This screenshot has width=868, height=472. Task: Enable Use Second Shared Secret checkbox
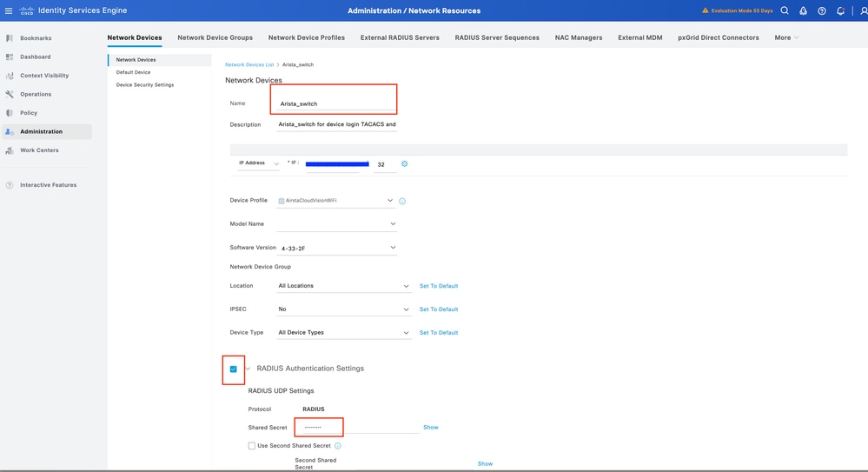252,446
